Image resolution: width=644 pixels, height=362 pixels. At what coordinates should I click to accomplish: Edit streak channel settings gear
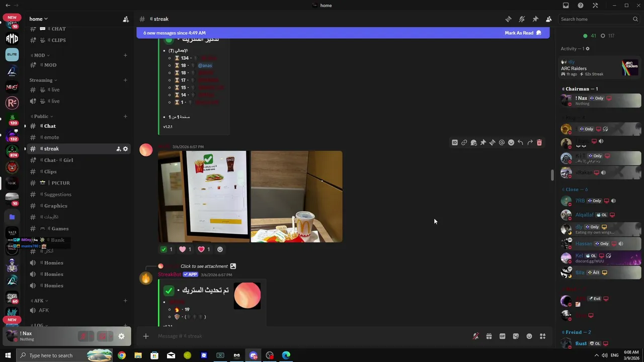(125, 149)
